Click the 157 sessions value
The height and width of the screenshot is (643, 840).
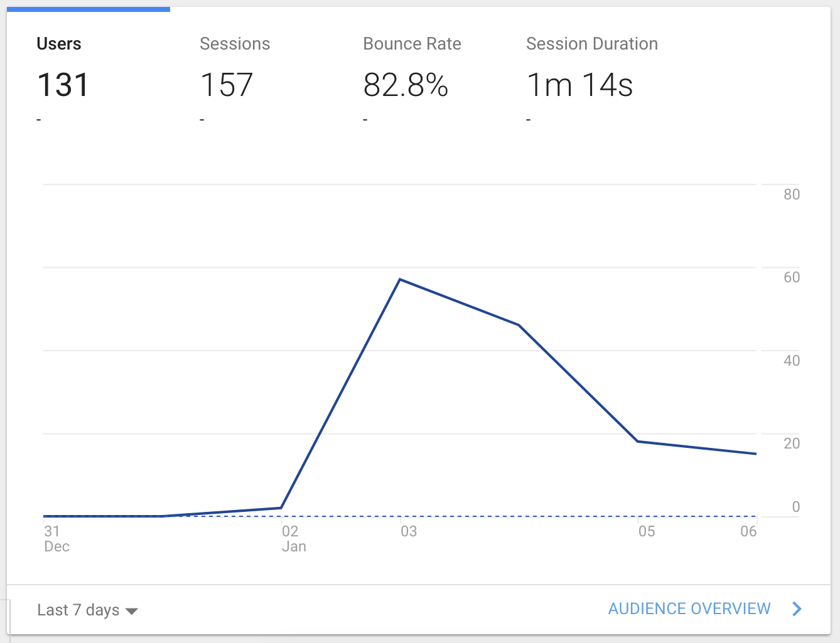click(x=227, y=85)
